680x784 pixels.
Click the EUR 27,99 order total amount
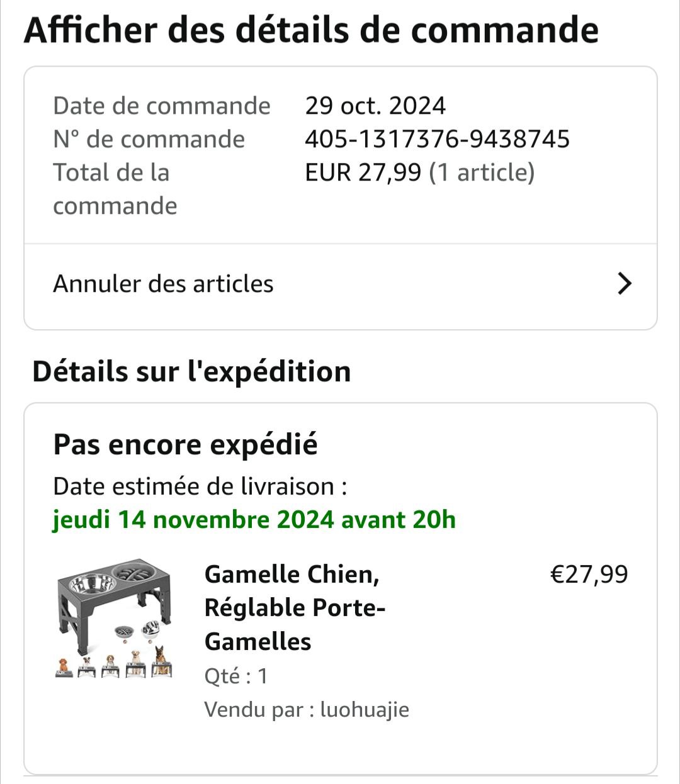pos(363,172)
